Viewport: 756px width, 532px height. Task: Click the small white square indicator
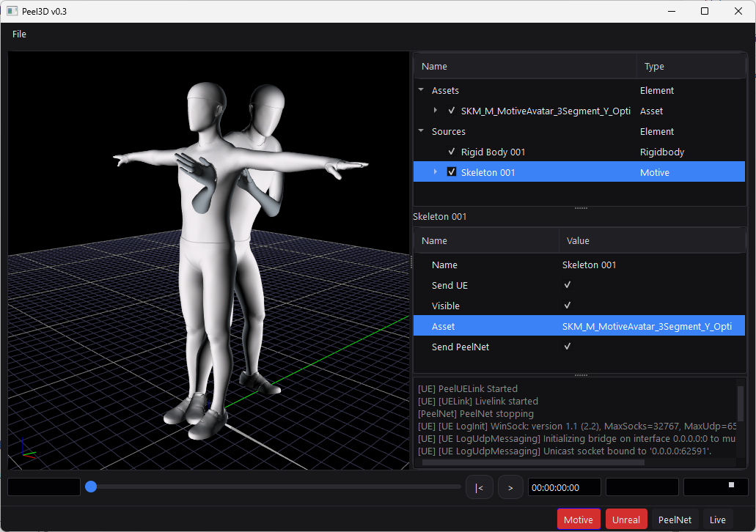pos(730,485)
